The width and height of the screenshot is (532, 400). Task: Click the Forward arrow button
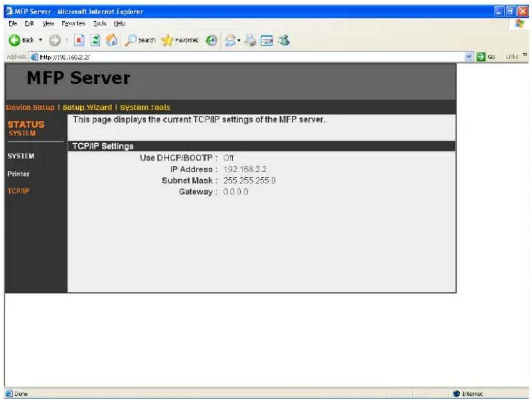(54, 41)
